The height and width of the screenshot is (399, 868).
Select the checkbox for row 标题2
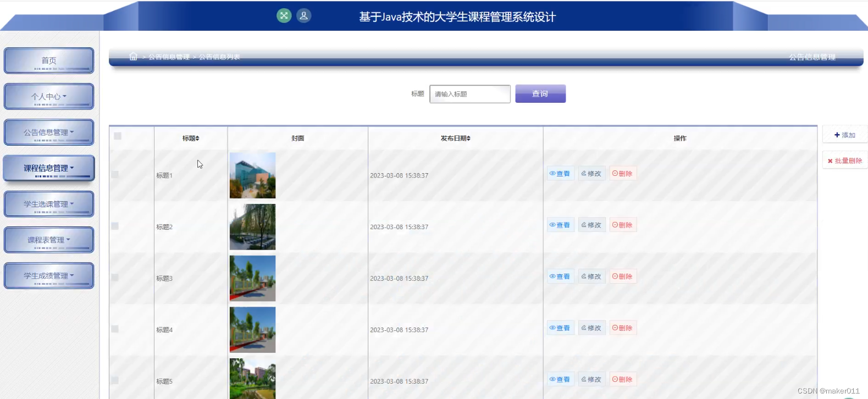tap(115, 226)
